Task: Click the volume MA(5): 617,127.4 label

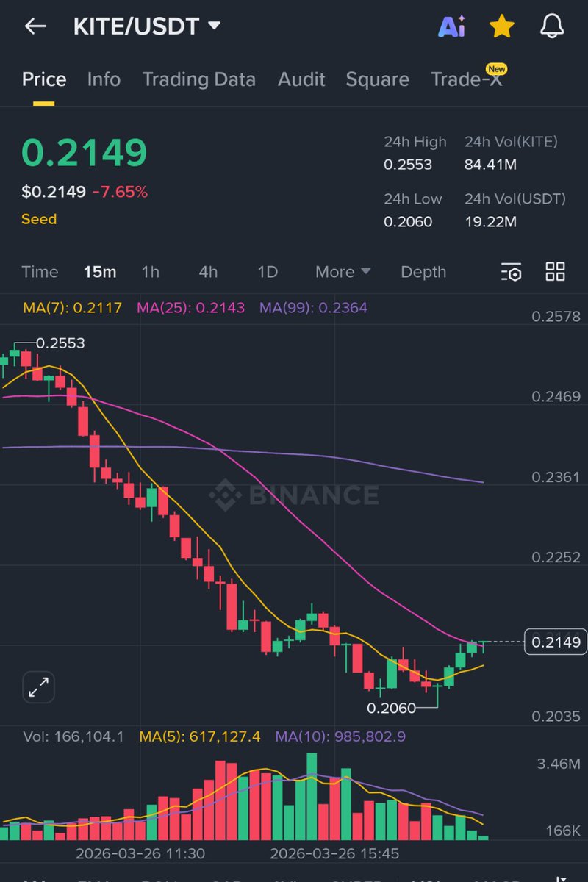Action: click(x=200, y=736)
